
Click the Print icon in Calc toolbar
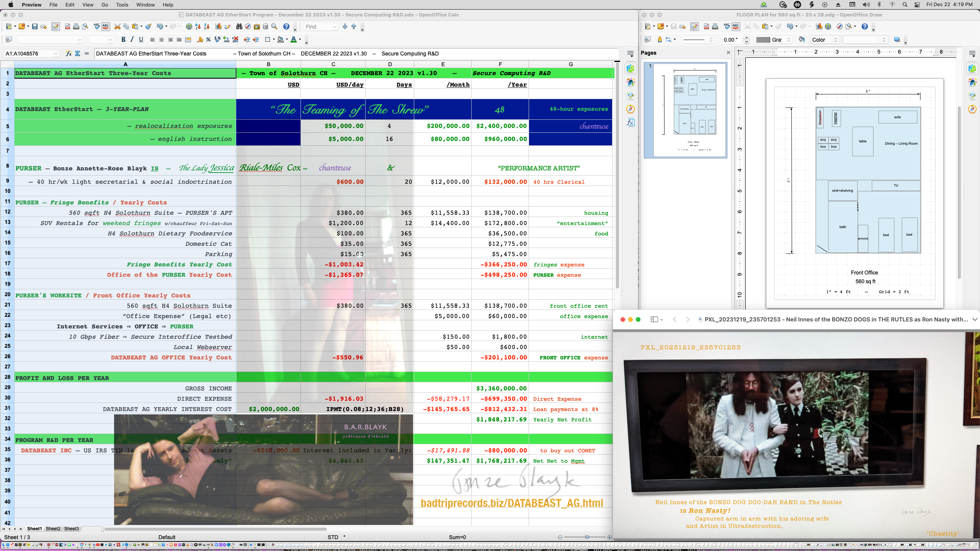coord(76,26)
